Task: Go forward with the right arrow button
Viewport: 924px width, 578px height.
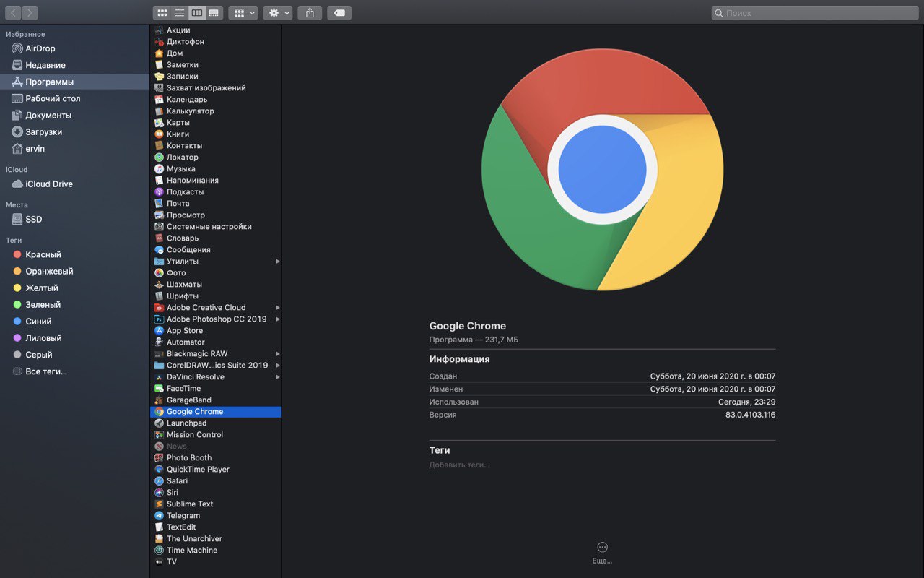Action: (x=30, y=12)
